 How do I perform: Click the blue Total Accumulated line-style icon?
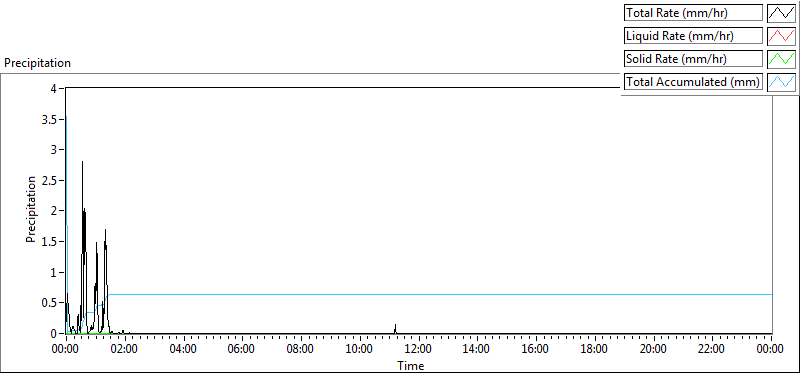(x=781, y=82)
